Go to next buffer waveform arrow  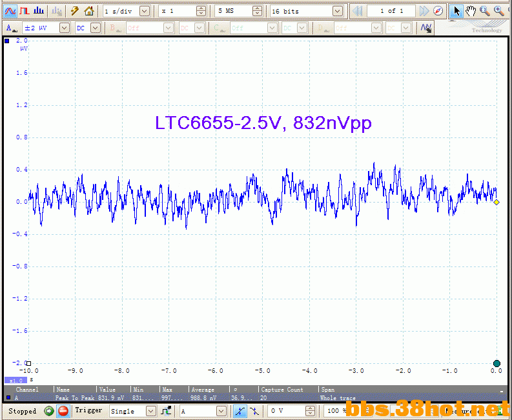(424, 11)
